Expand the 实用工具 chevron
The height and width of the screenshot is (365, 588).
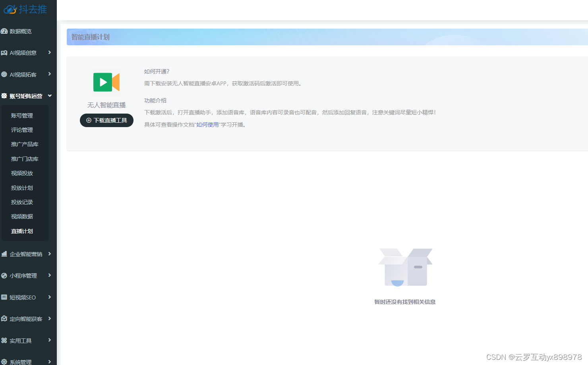click(50, 340)
